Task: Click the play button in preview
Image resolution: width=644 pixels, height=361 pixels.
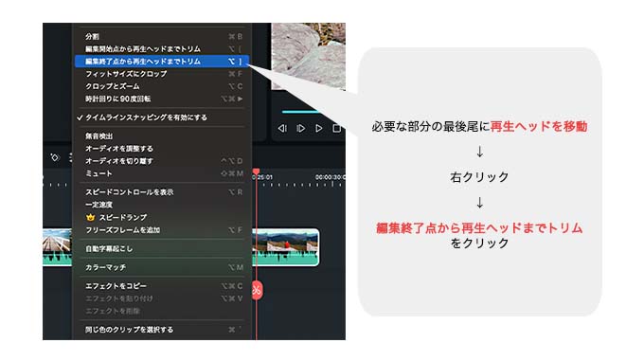Action: pyautogui.click(x=319, y=129)
